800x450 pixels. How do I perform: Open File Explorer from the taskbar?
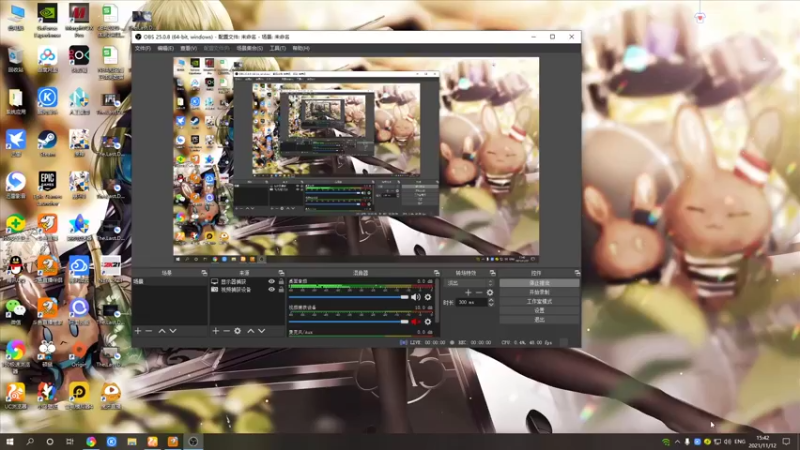tap(132, 442)
